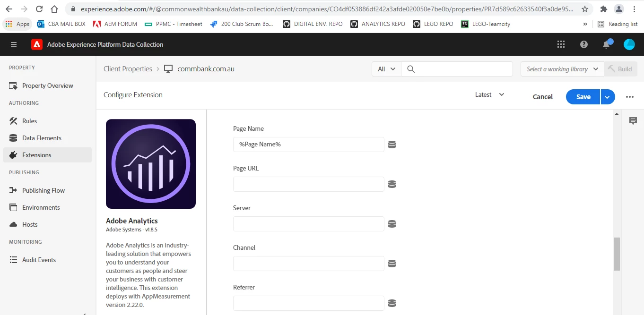Open the Apps bookmarks shortcut
The height and width of the screenshot is (315, 644).
[17, 24]
